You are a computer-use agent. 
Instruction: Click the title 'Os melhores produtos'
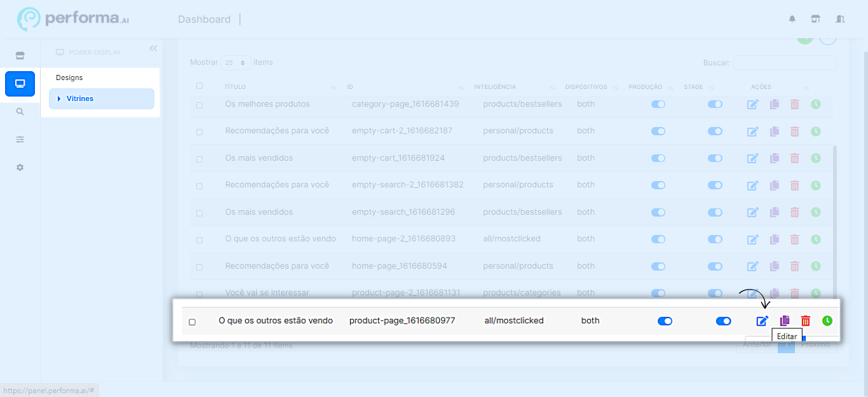268,104
